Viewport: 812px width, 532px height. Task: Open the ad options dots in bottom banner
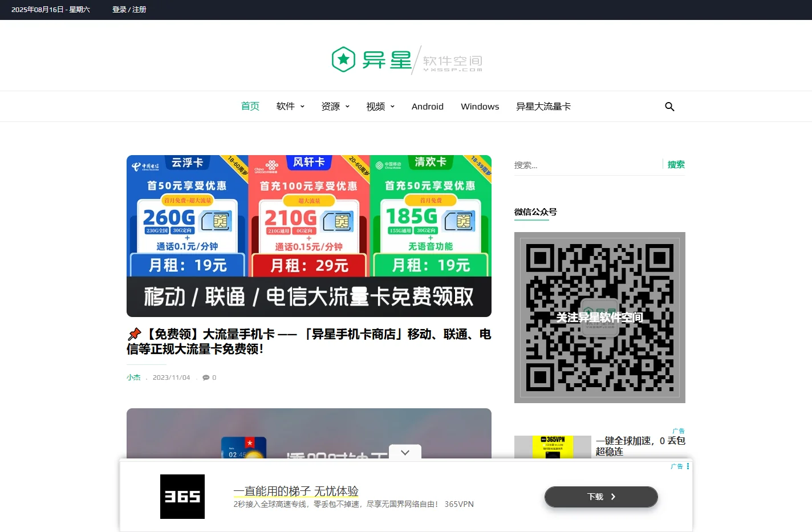pyautogui.click(x=688, y=466)
